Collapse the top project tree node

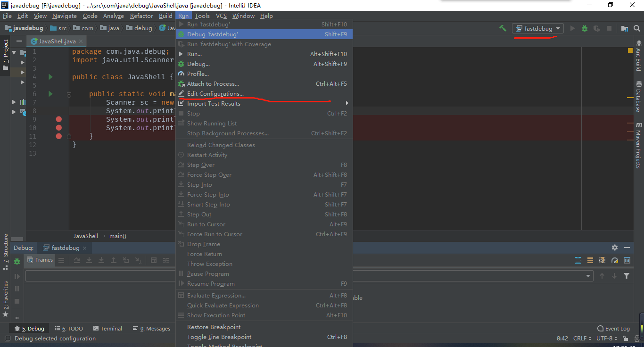(x=14, y=53)
